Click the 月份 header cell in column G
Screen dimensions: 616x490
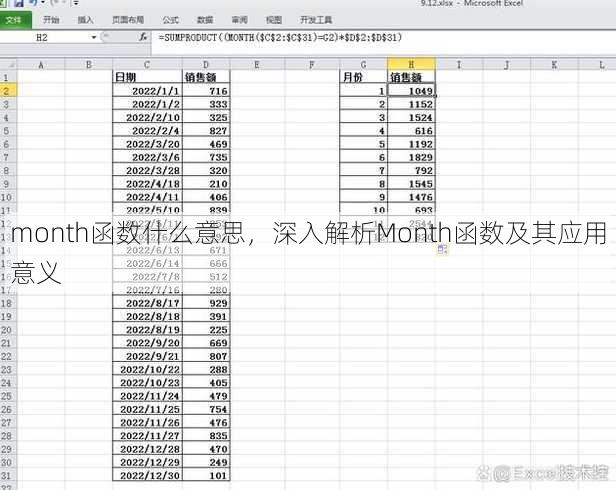[x=363, y=77]
